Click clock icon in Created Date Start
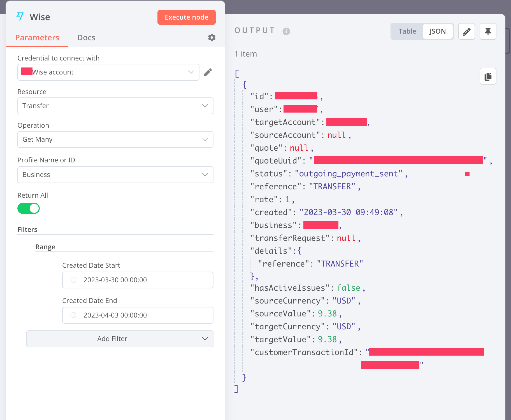 (x=73, y=280)
